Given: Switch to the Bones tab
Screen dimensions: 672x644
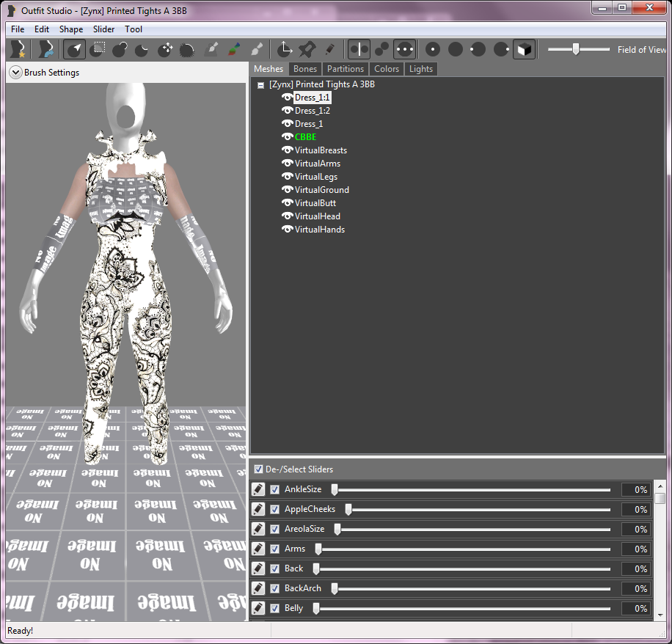Looking at the screenshot, I should point(305,69).
